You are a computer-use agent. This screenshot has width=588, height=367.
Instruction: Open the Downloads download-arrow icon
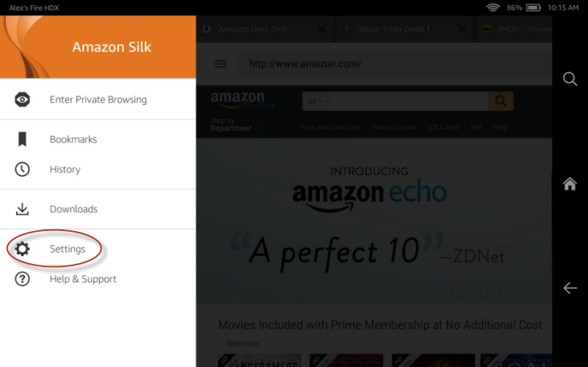click(22, 209)
